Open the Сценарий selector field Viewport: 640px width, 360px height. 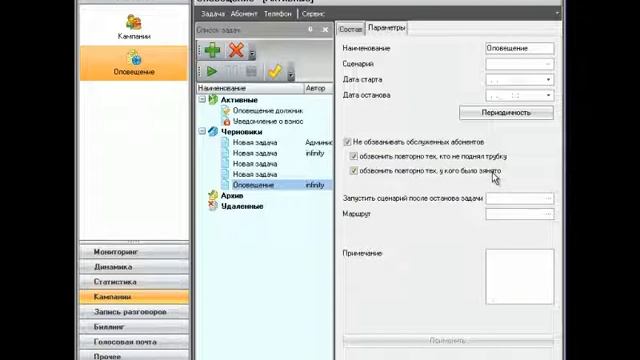coord(520,64)
